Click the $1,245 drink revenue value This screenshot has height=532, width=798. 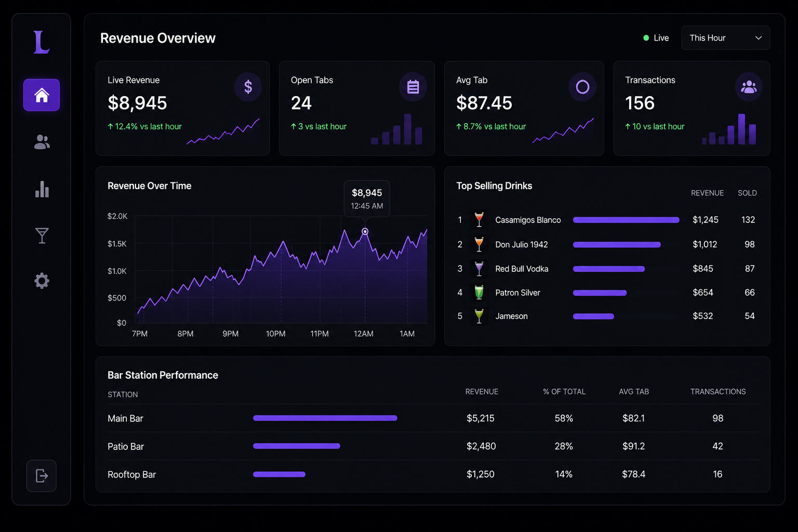click(x=706, y=220)
